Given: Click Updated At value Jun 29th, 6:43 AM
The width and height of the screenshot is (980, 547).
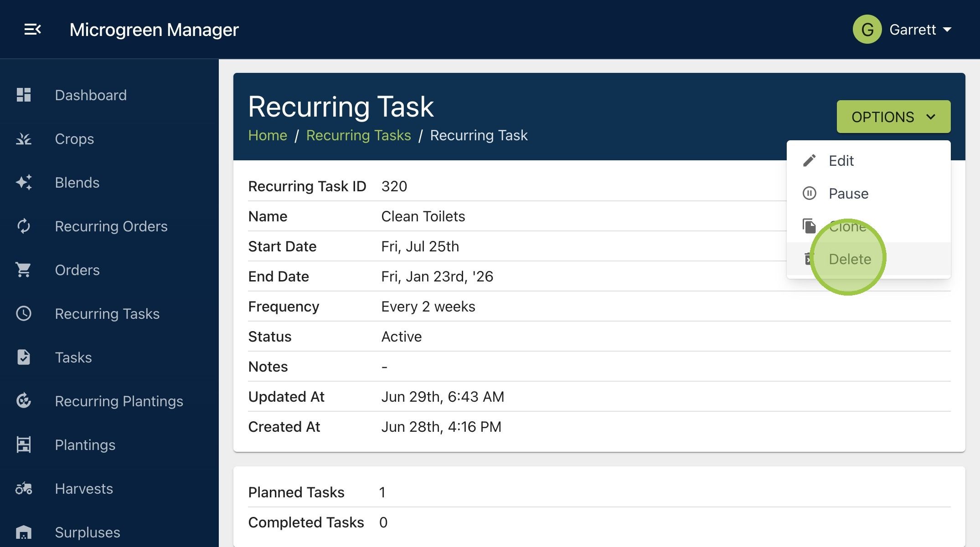Looking at the screenshot, I should click(x=443, y=397).
